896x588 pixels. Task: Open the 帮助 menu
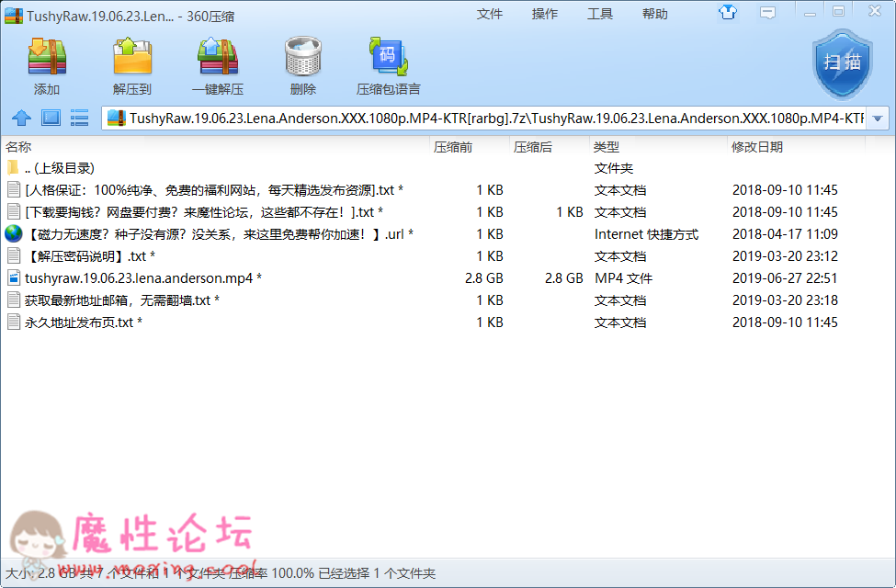tap(654, 13)
